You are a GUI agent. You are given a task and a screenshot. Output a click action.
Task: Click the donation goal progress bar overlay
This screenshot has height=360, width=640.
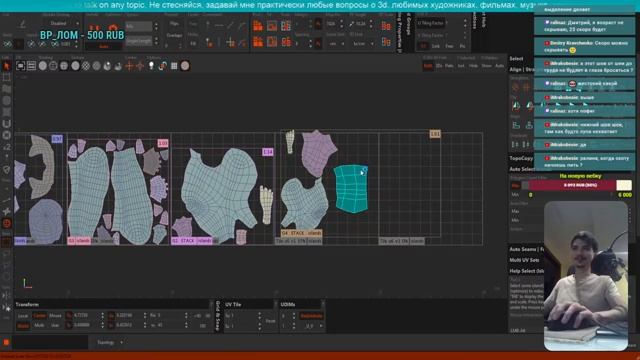580,185
